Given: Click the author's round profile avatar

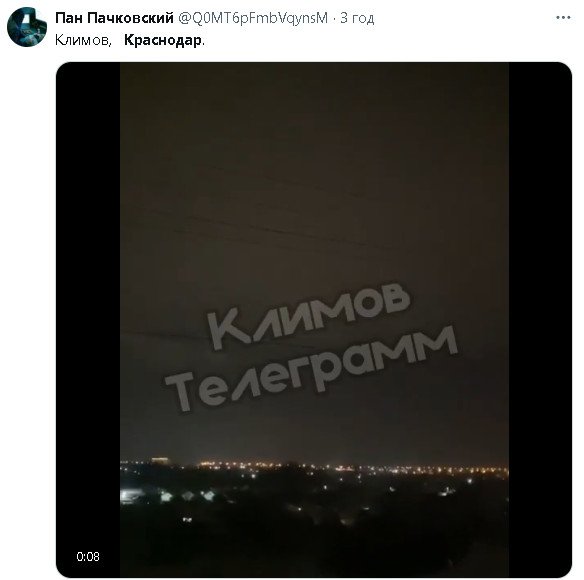Looking at the screenshot, I should (27, 27).
